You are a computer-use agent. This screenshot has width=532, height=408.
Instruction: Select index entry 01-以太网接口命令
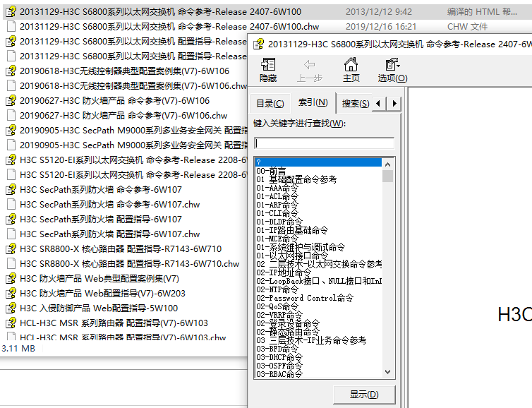click(x=292, y=256)
